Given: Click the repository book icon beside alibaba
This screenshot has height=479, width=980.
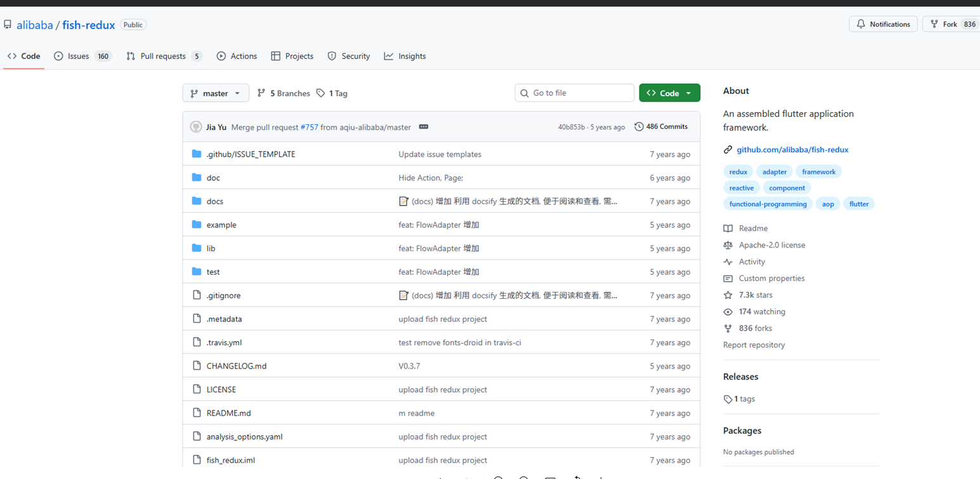Looking at the screenshot, I should pyautogui.click(x=8, y=25).
